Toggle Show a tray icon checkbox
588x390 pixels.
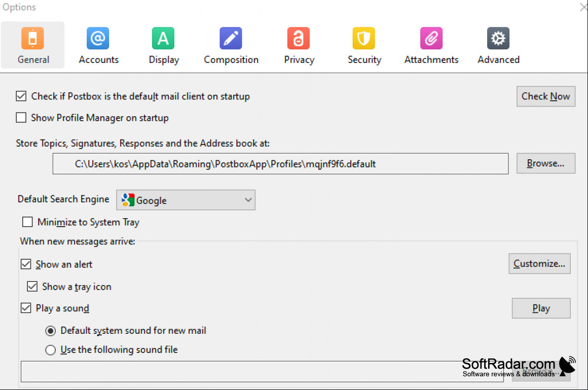(32, 287)
